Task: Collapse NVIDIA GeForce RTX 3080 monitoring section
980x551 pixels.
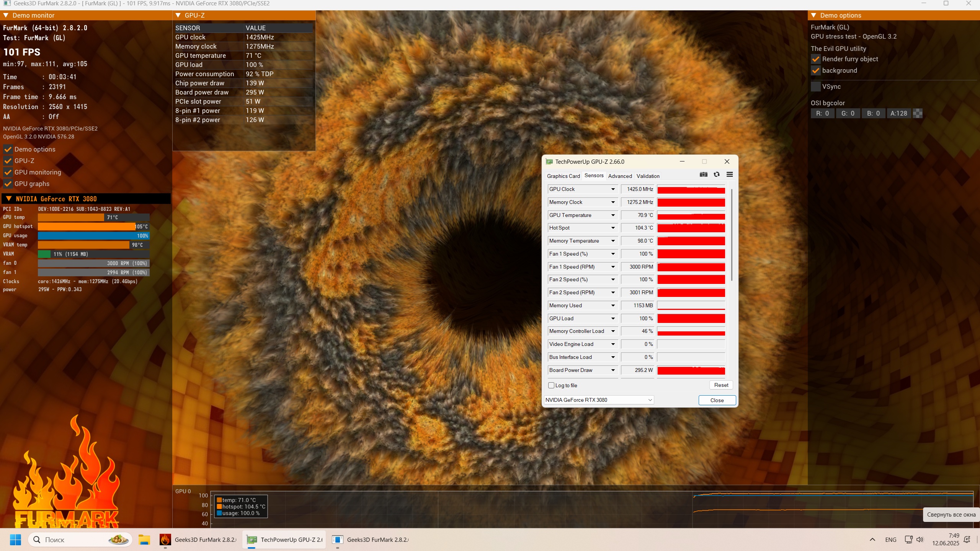Action: tap(9, 199)
